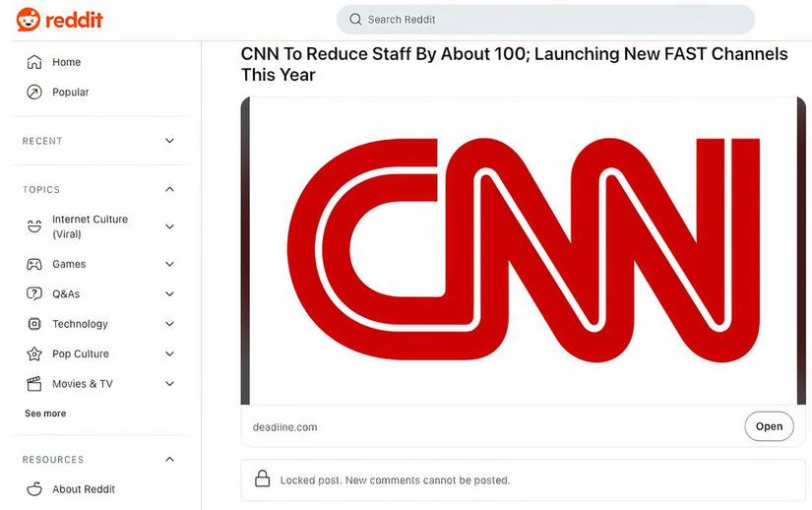Focus the Search Reddit field

[546, 20]
